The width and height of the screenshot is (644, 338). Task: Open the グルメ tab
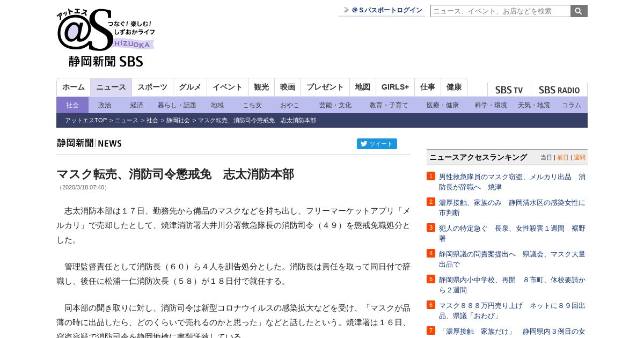click(190, 87)
